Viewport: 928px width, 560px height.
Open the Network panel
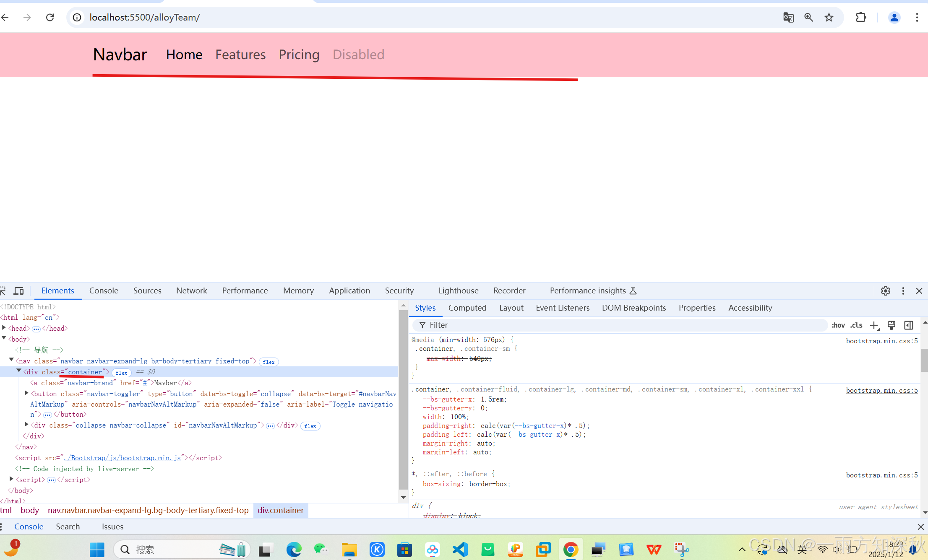click(x=191, y=290)
